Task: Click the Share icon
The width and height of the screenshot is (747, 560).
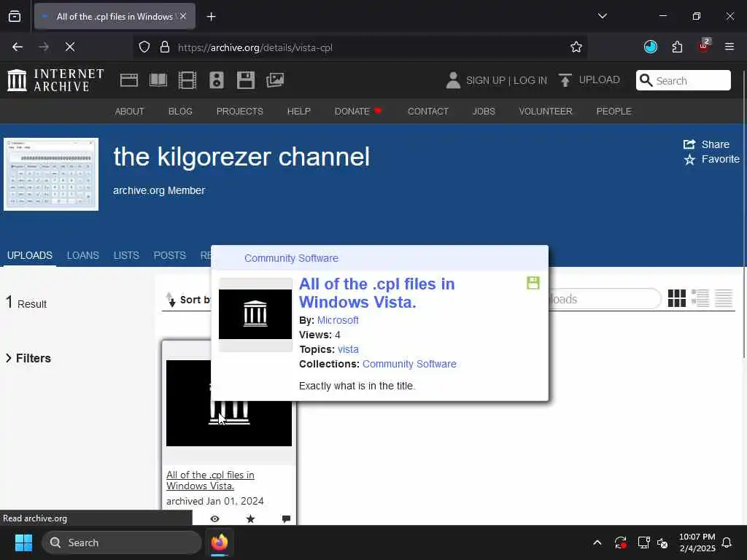Action: click(x=689, y=144)
